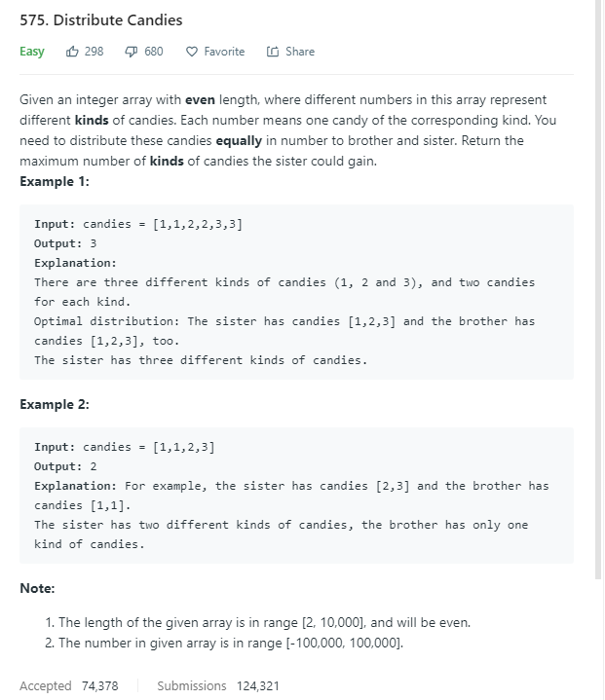Click the vertical scrollbar on the right

(598, 292)
